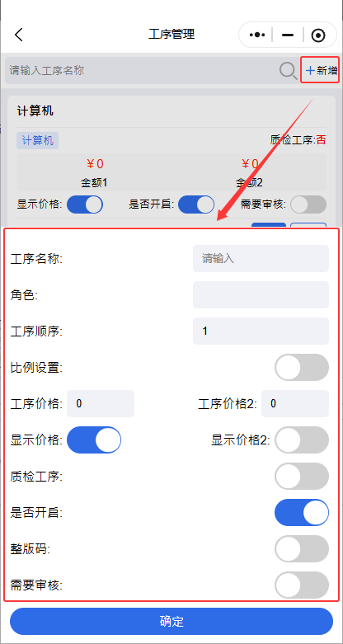The image size is (343, 644).
Task: Tap the minimize dash icon in capsule
Action: tap(288, 35)
